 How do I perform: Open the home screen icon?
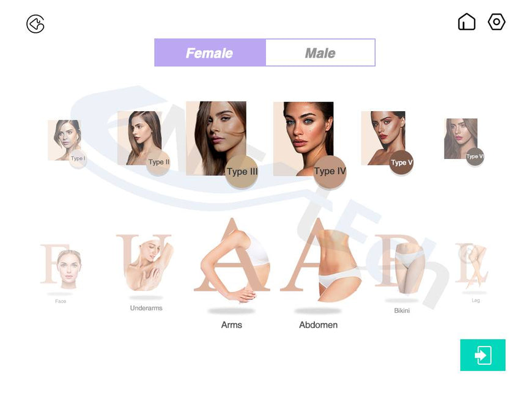click(x=467, y=22)
